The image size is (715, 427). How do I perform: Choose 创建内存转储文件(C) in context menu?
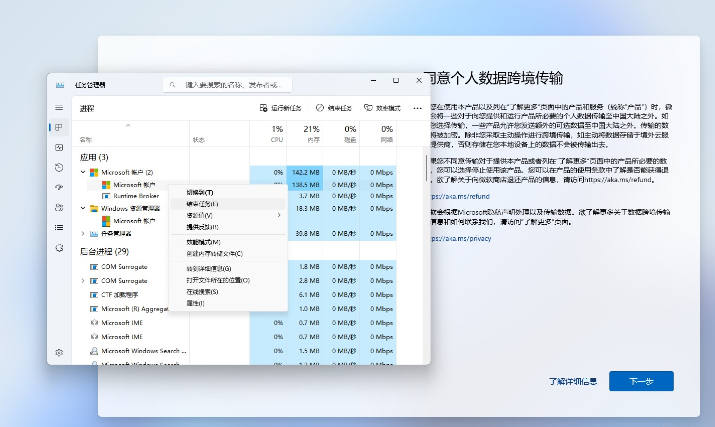pos(228,253)
